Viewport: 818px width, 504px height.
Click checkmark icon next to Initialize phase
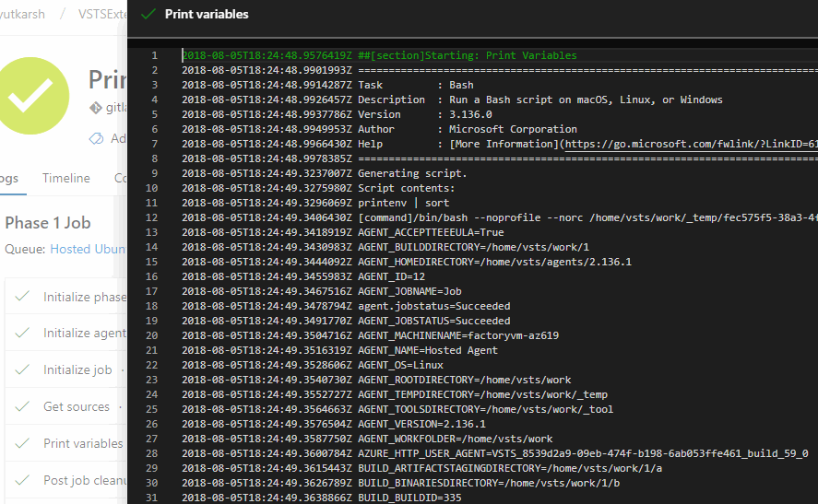pyautogui.click(x=22, y=297)
